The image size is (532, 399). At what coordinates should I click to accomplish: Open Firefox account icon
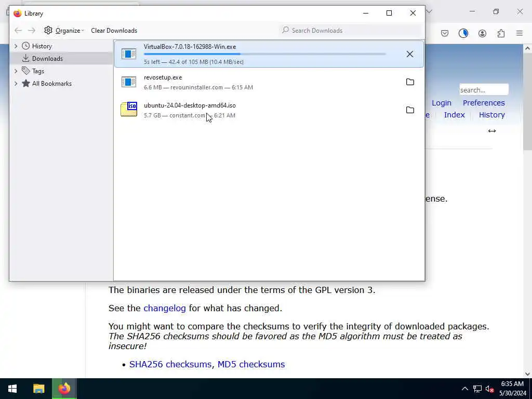point(482,33)
